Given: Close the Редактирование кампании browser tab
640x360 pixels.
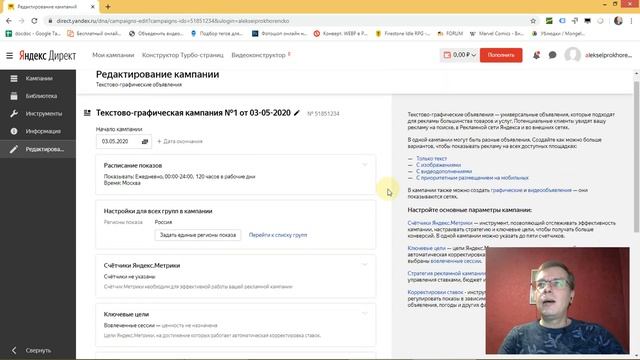Looking at the screenshot, I should [93, 7].
